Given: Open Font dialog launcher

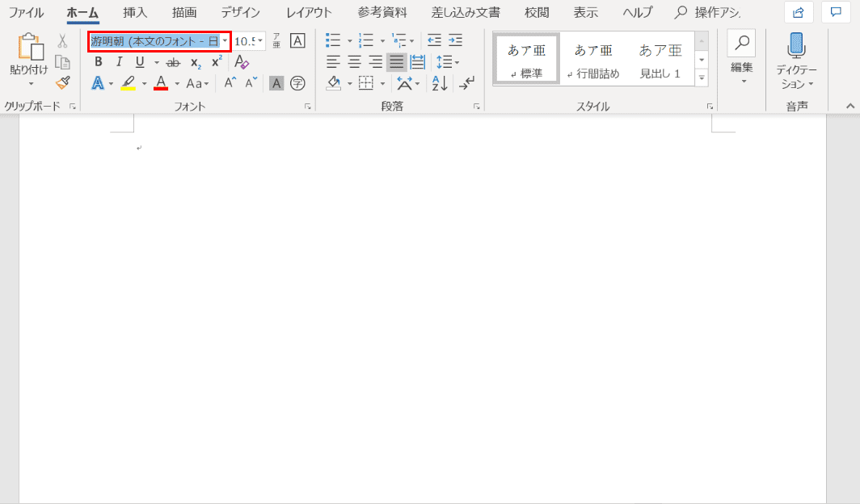Looking at the screenshot, I should coord(308,107).
